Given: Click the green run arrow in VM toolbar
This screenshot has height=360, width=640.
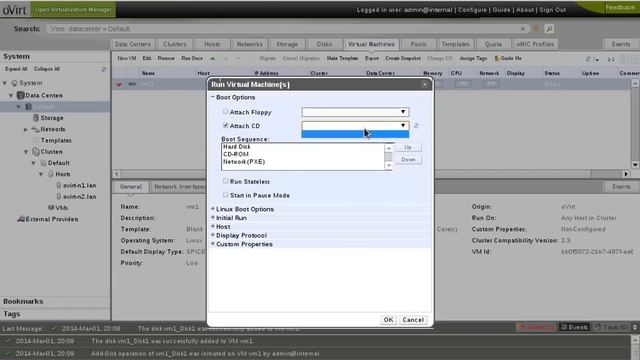Looking at the screenshot, I should (x=212, y=58).
